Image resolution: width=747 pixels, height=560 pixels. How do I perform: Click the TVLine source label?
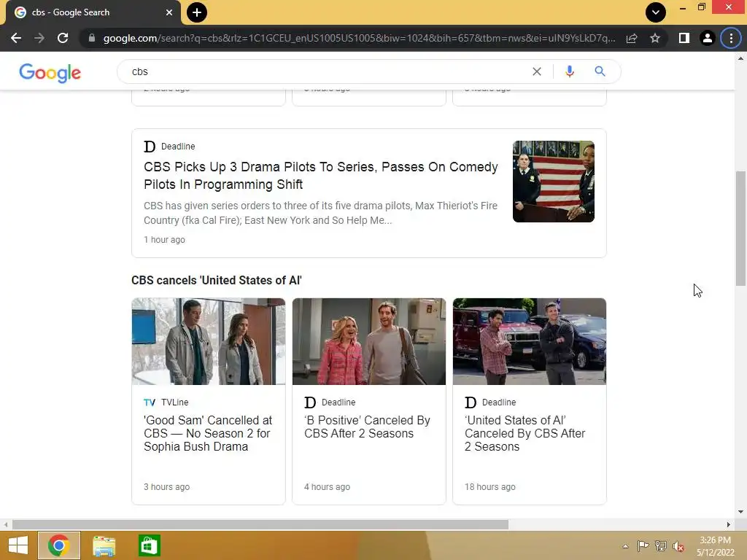tap(174, 402)
